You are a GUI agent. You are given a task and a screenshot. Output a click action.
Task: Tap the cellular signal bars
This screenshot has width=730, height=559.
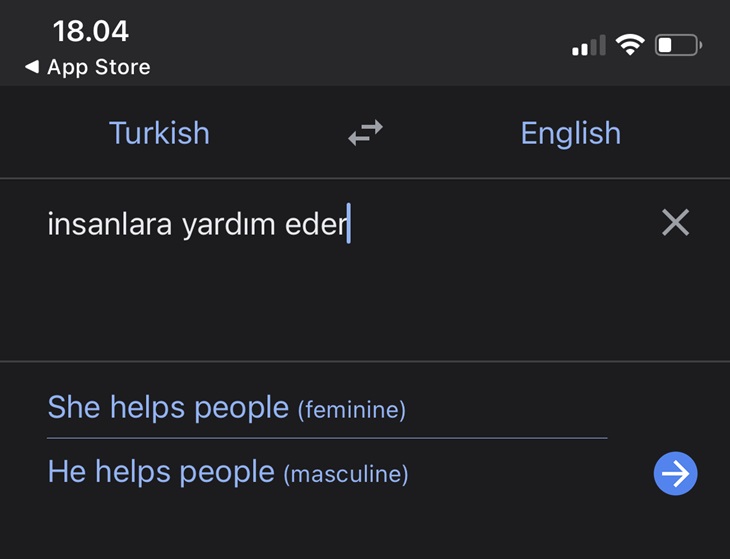point(589,45)
